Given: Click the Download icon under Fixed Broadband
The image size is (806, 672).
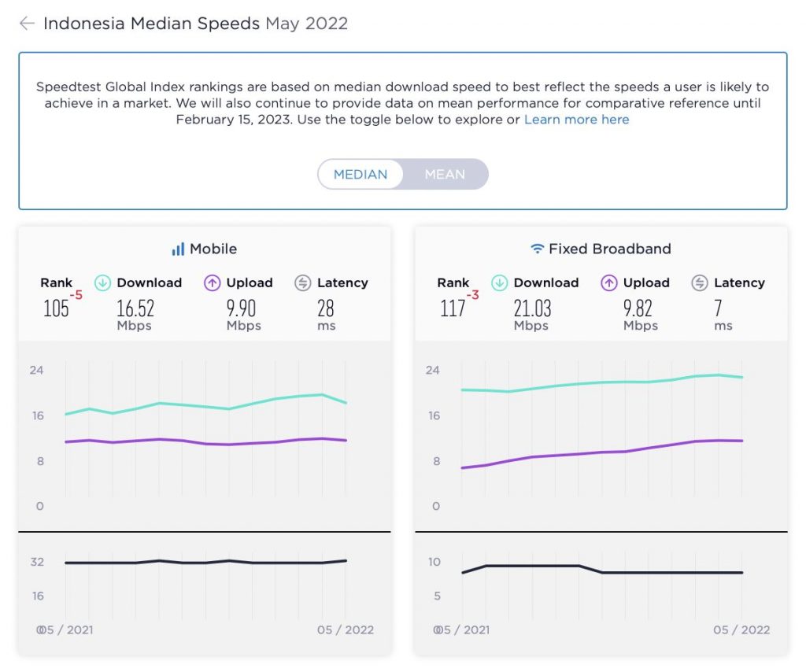Looking at the screenshot, I should (x=500, y=282).
